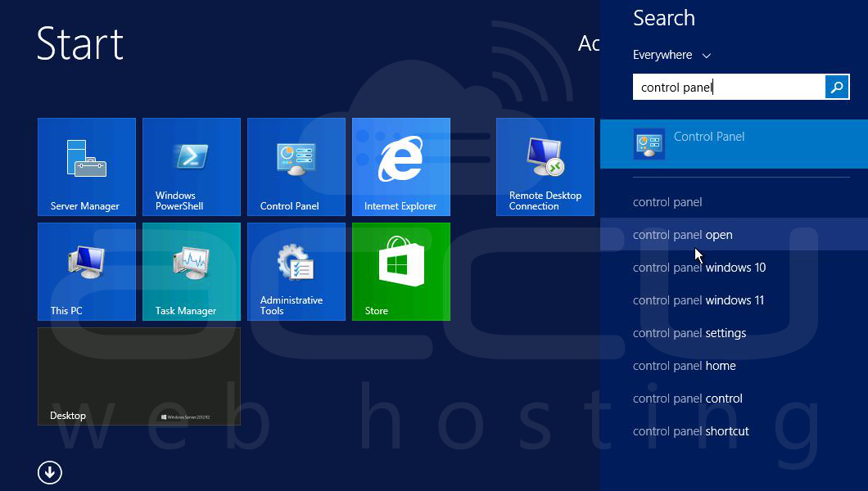The image size is (868, 491).
Task: Click into the search text box
Action: pyautogui.click(x=729, y=87)
